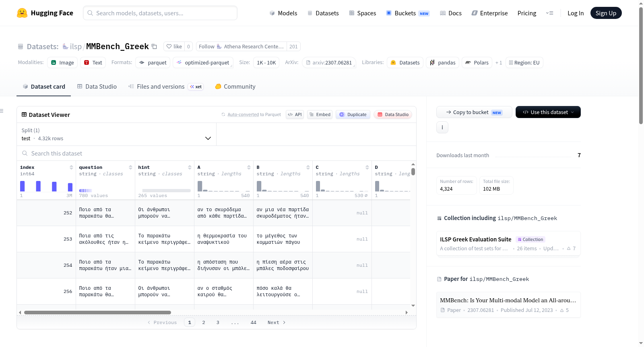
Task: Go to page 44 of the table
Action: click(x=253, y=322)
